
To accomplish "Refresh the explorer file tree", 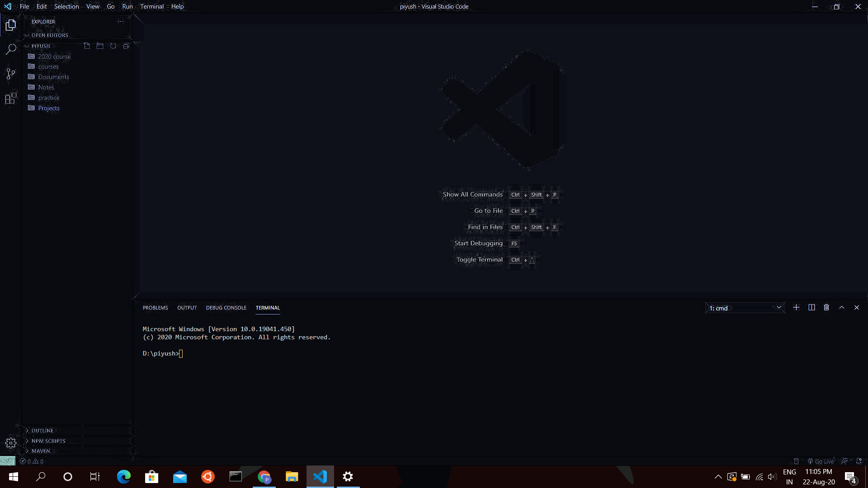I will click(x=113, y=46).
